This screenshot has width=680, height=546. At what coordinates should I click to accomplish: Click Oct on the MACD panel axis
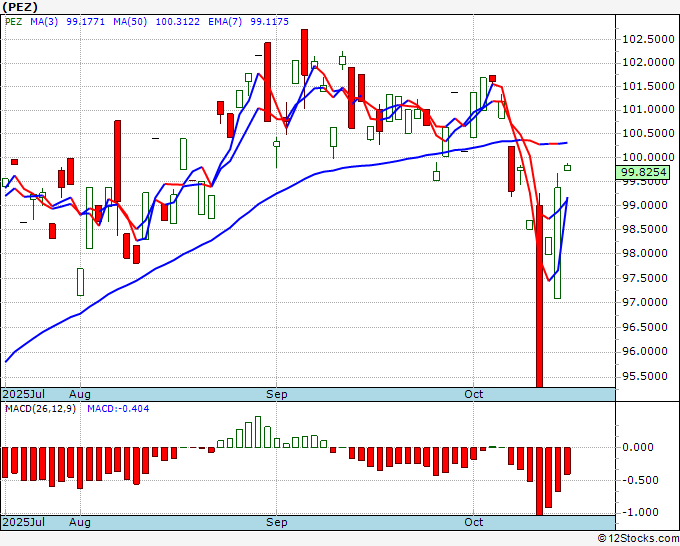[474, 522]
